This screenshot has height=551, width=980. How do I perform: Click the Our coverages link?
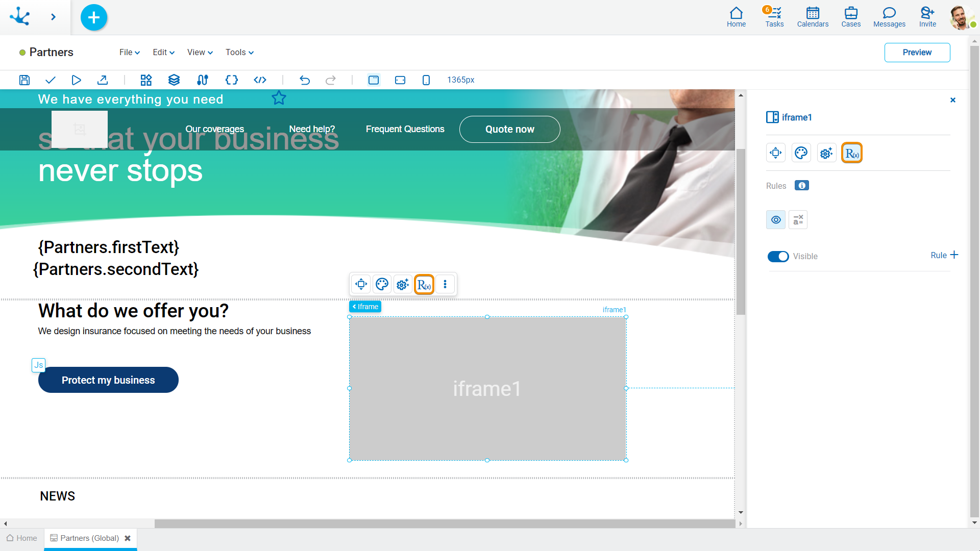214,129
